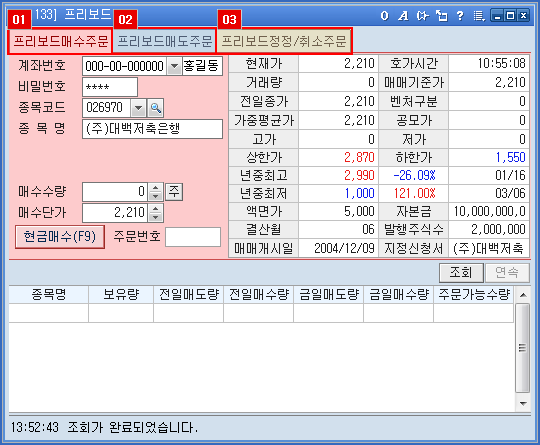Open the 프리보드정정/취소주문 tab
This screenshot has width=540, height=445.
284,41
